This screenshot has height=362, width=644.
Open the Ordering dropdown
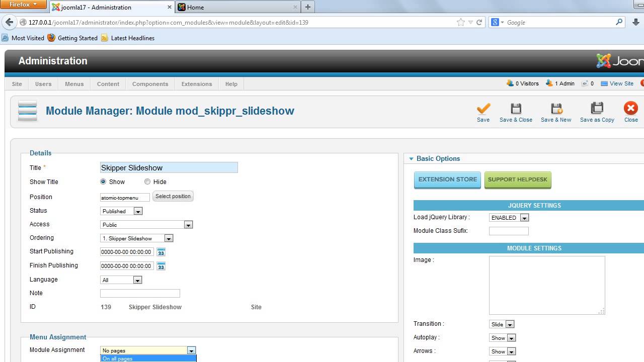pyautogui.click(x=137, y=238)
